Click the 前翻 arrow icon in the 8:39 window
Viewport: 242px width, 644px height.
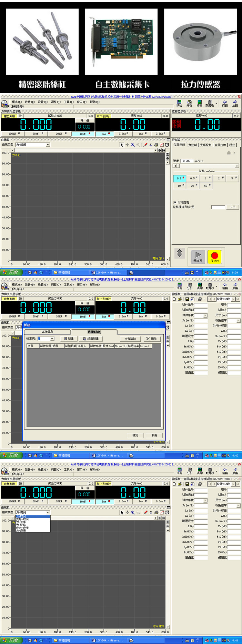(225, 103)
